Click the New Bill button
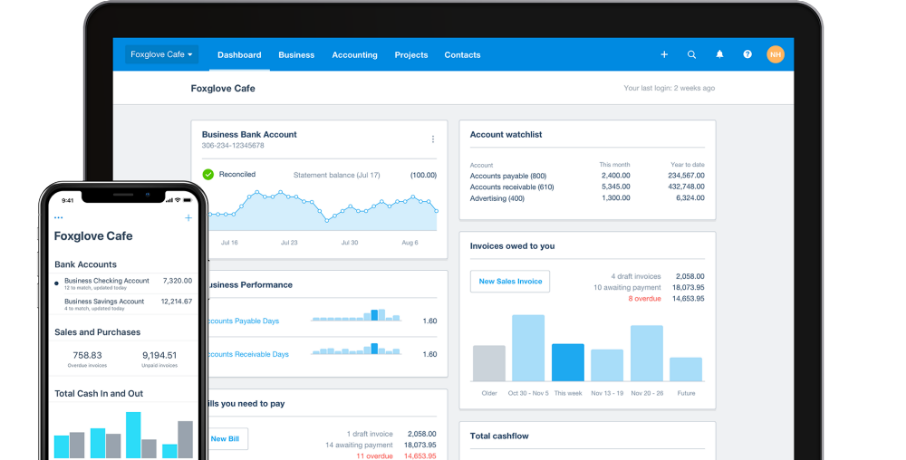This screenshot has height=460, width=906. coord(224,439)
